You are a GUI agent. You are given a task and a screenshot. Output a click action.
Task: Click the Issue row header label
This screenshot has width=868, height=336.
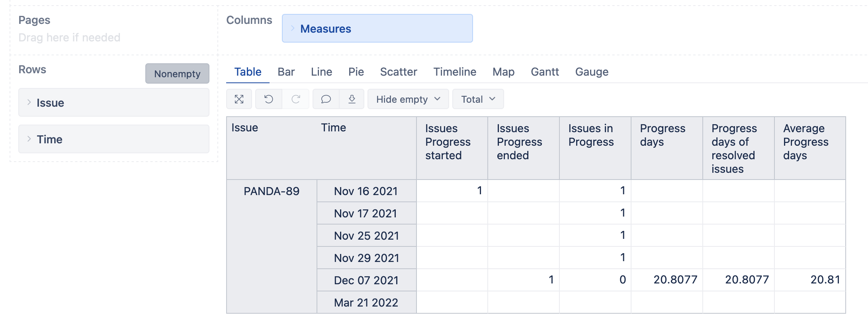[x=244, y=128]
